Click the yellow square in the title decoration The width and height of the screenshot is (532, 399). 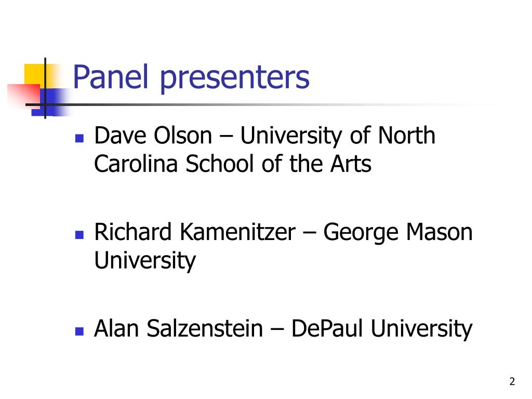(x=35, y=75)
